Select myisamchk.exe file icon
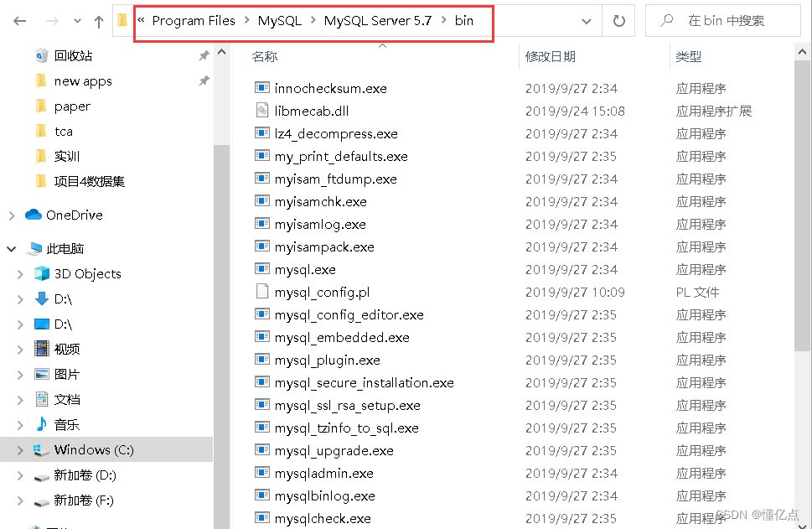The image size is (812, 529). pyautogui.click(x=262, y=200)
